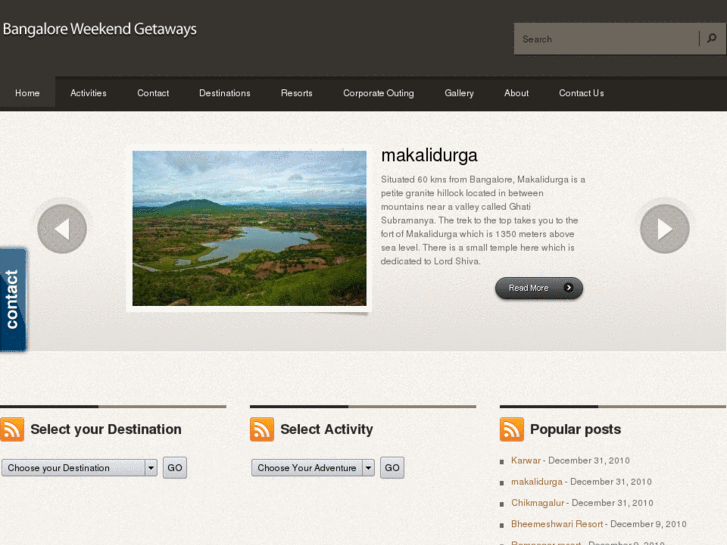The width and height of the screenshot is (727, 545).
Task: Open the Contact menu item
Action: point(153,93)
